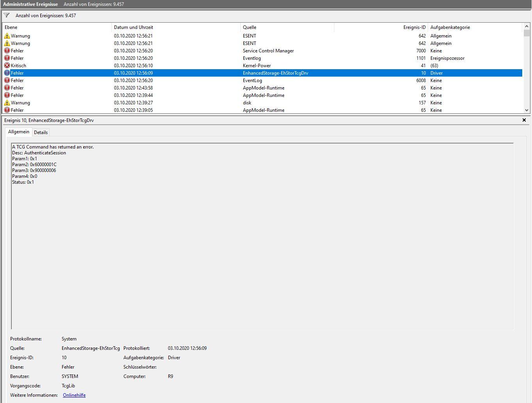Click Protokollname value 'System'
The image size is (532, 403).
click(x=69, y=339)
